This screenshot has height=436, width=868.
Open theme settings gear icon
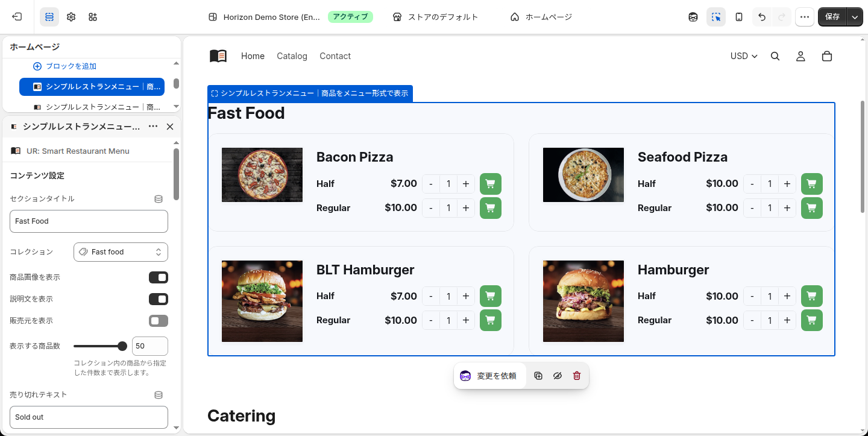(71, 17)
